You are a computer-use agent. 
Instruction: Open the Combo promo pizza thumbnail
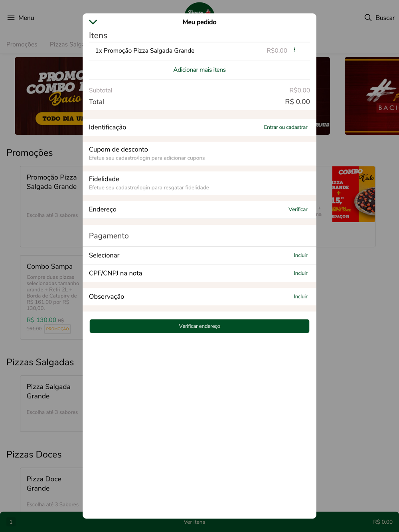tap(354, 194)
